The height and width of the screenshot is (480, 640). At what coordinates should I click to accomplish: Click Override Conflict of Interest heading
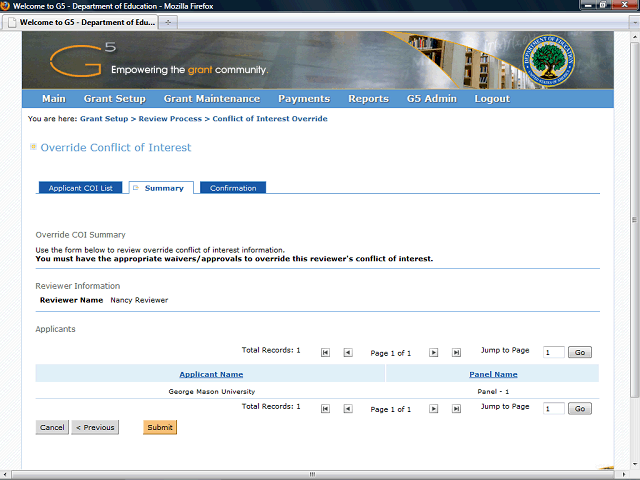tap(116, 147)
